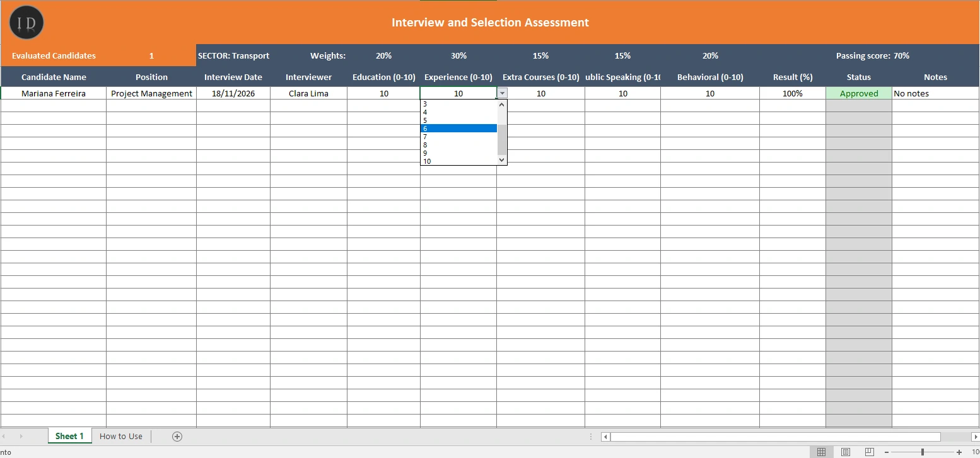Click the Passing score: 70% cell
Image resolution: width=980 pixels, height=458 pixels.
click(873, 55)
